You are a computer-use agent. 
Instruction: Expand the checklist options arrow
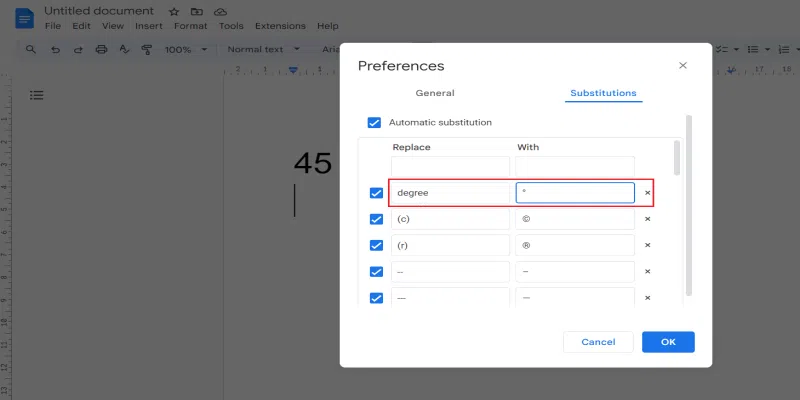click(736, 49)
